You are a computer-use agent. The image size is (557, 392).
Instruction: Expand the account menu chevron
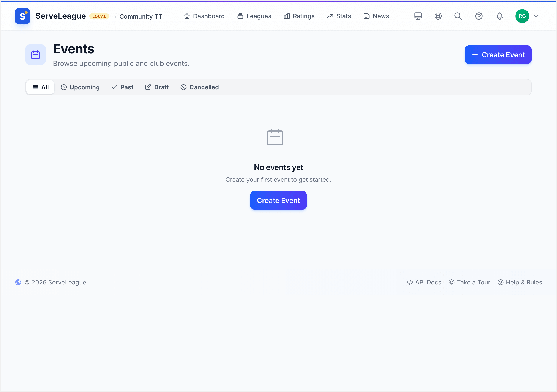pyautogui.click(x=536, y=16)
